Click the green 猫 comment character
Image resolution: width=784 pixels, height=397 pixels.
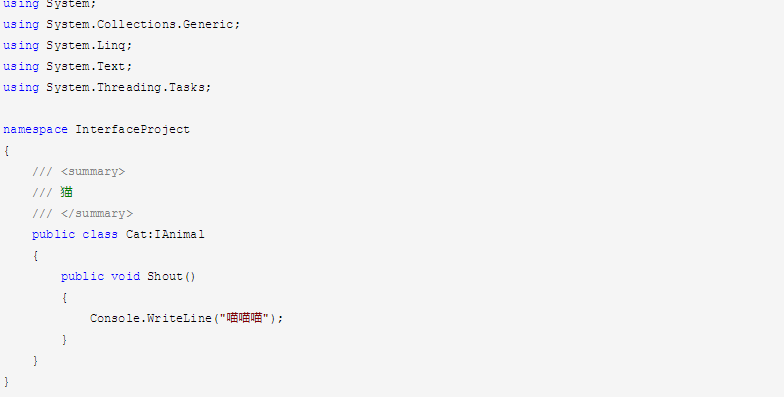coord(66,192)
